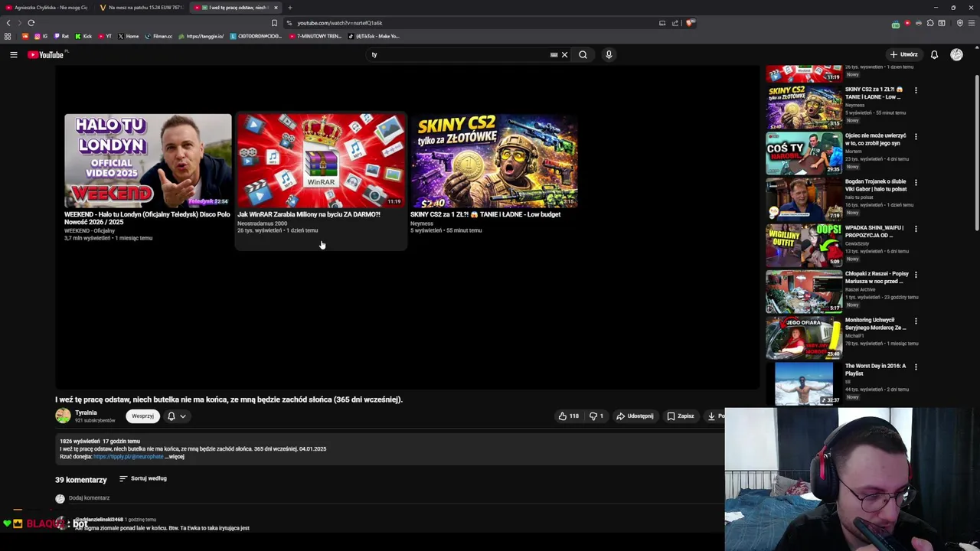Screen dimensions: 980x551
Task: Open the Brave shields lion icon
Action: coord(689,23)
